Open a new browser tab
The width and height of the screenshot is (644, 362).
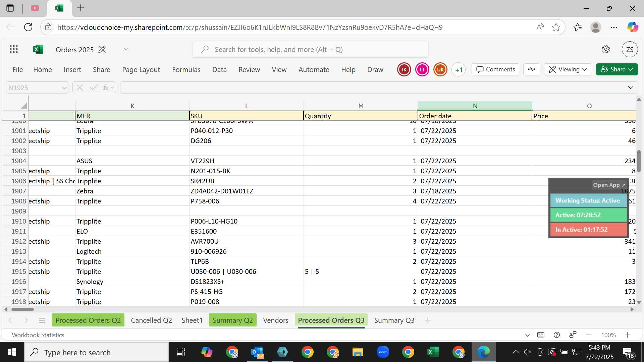click(81, 8)
